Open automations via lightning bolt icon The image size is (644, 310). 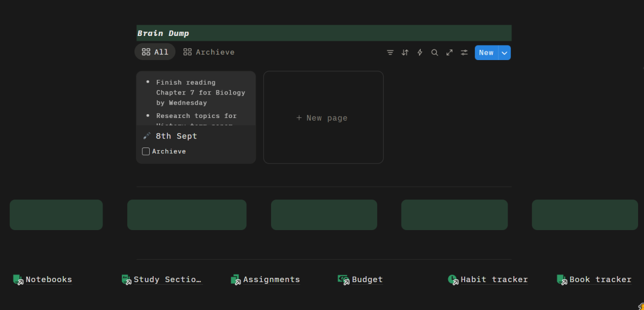click(x=420, y=53)
